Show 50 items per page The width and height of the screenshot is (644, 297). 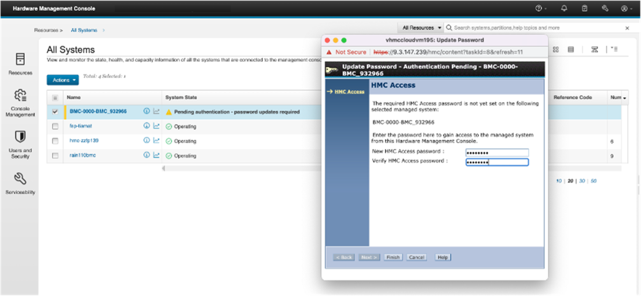[594, 181]
